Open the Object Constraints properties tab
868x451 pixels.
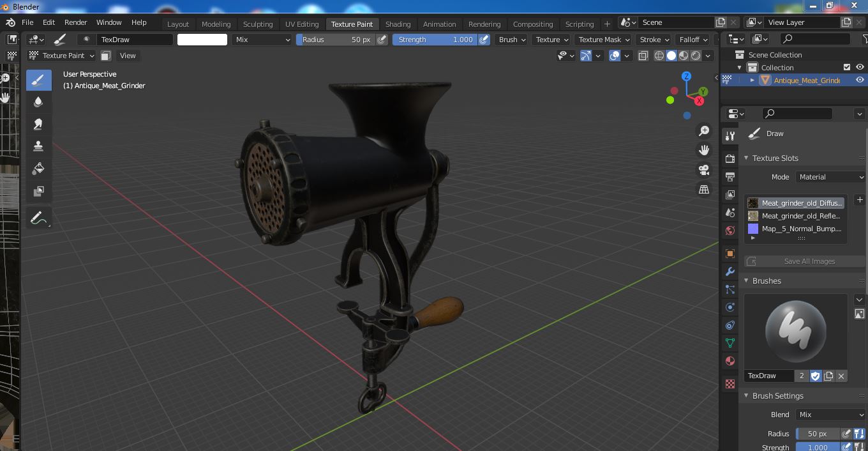click(x=730, y=325)
